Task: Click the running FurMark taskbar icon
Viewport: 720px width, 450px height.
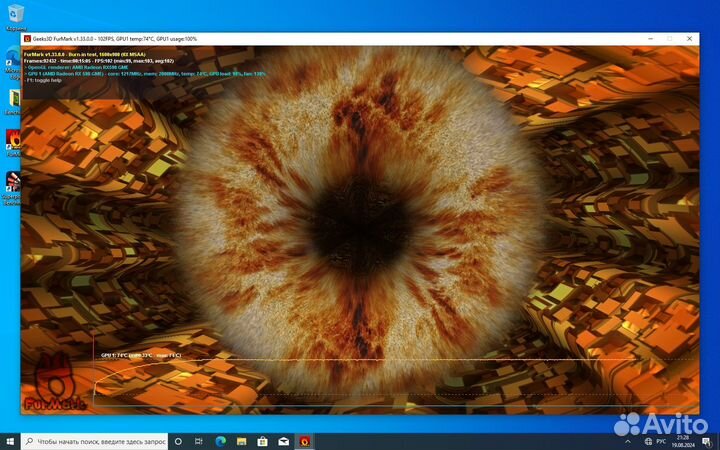Action: coord(305,441)
